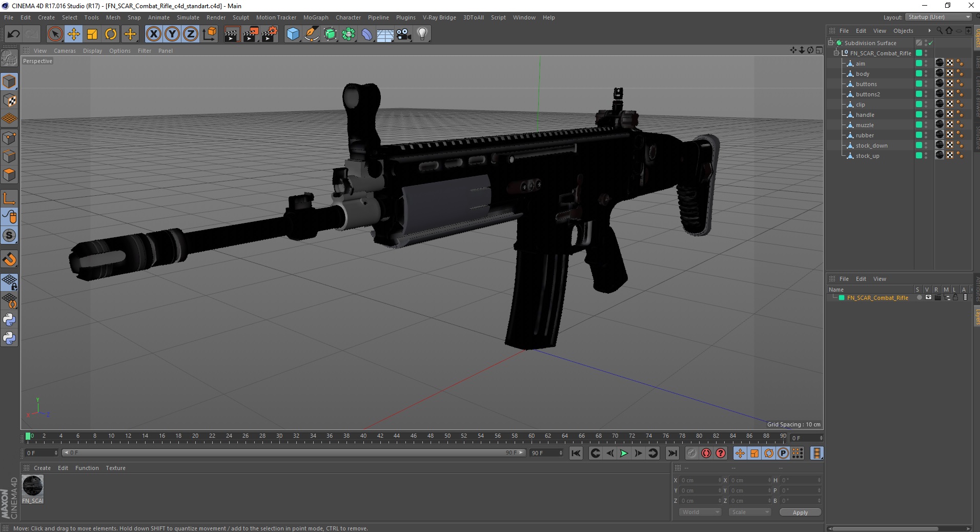Render to Picture Viewer

251,34
